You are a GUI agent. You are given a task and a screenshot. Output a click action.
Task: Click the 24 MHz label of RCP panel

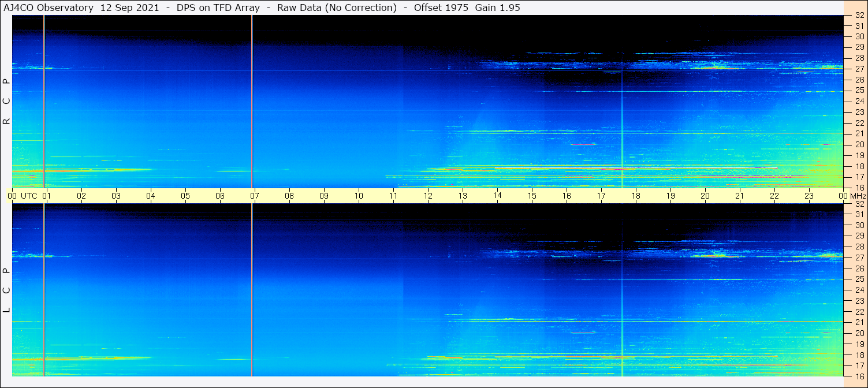(x=859, y=101)
